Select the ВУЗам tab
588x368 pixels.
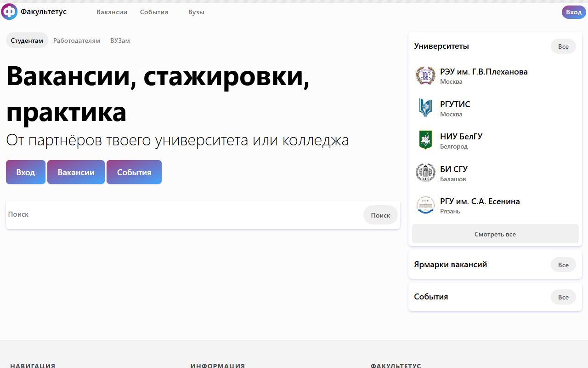(120, 40)
